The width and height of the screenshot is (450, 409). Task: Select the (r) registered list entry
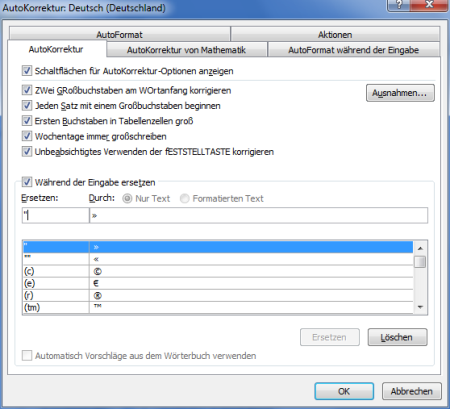pyautogui.click(x=218, y=295)
